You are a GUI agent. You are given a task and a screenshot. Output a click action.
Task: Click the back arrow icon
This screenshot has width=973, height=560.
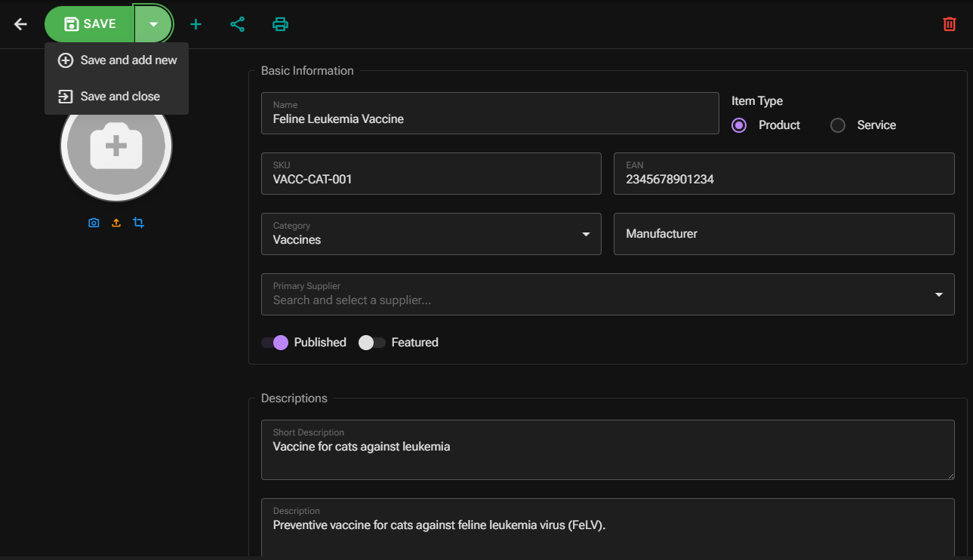tap(20, 24)
